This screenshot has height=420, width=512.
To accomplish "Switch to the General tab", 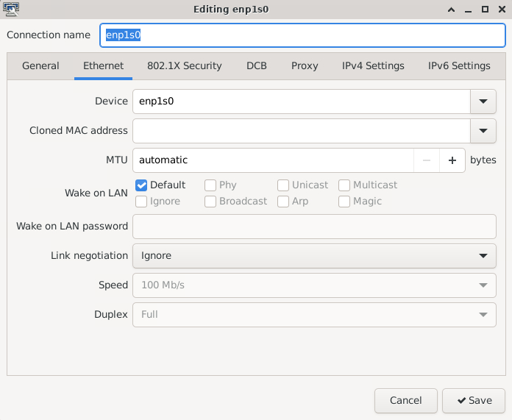I will (40, 66).
